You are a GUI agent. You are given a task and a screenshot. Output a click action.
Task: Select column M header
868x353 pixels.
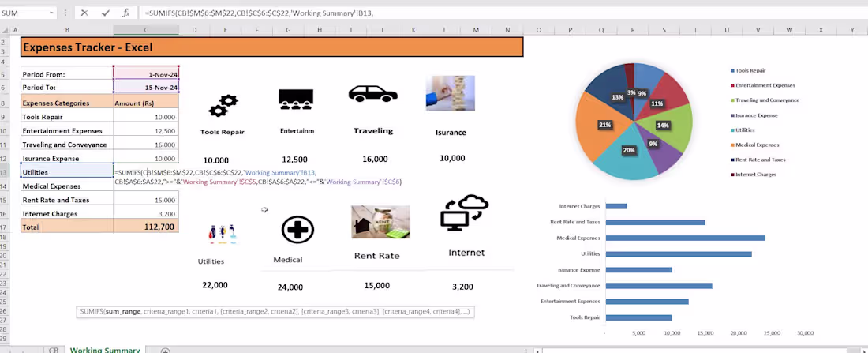(x=476, y=30)
